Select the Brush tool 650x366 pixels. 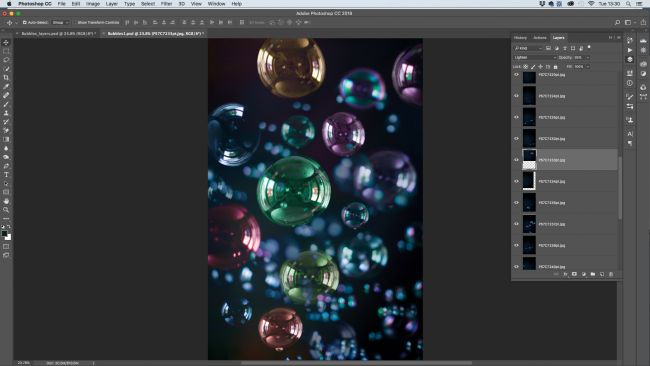[x=6, y=104]
